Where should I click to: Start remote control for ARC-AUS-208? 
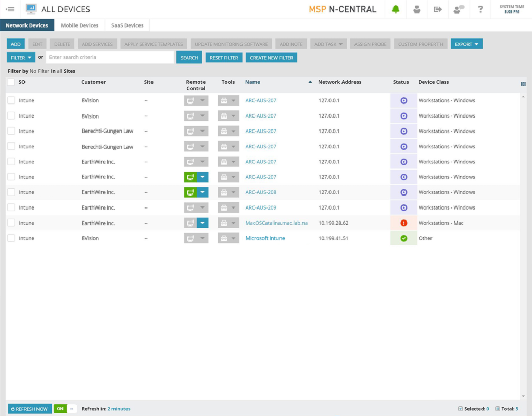point(191,192)
